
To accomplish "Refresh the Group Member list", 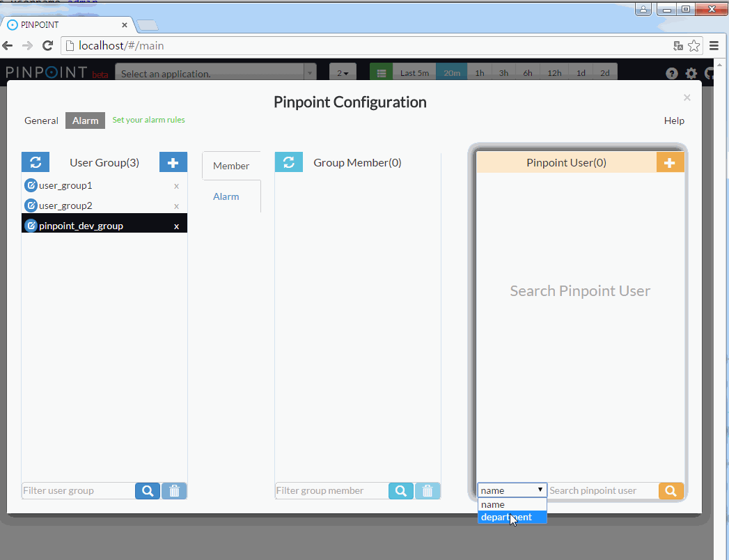I will 289,162.
